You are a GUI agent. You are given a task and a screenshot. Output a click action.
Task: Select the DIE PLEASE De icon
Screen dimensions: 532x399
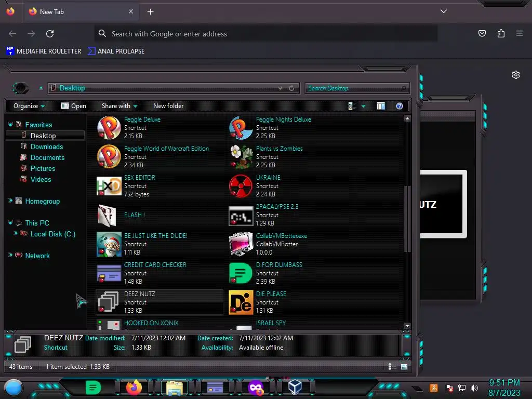241,302
